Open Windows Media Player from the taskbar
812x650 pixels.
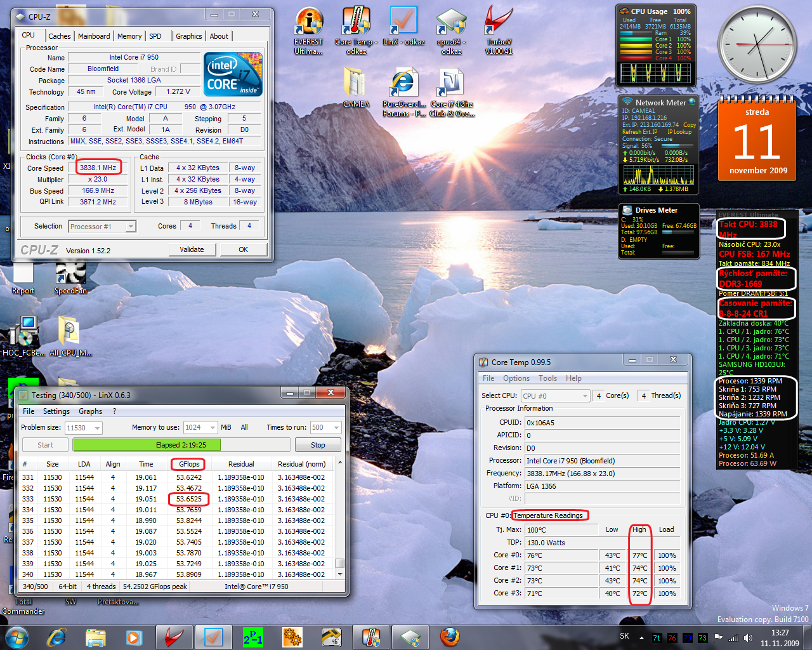(x=133, y=637)
